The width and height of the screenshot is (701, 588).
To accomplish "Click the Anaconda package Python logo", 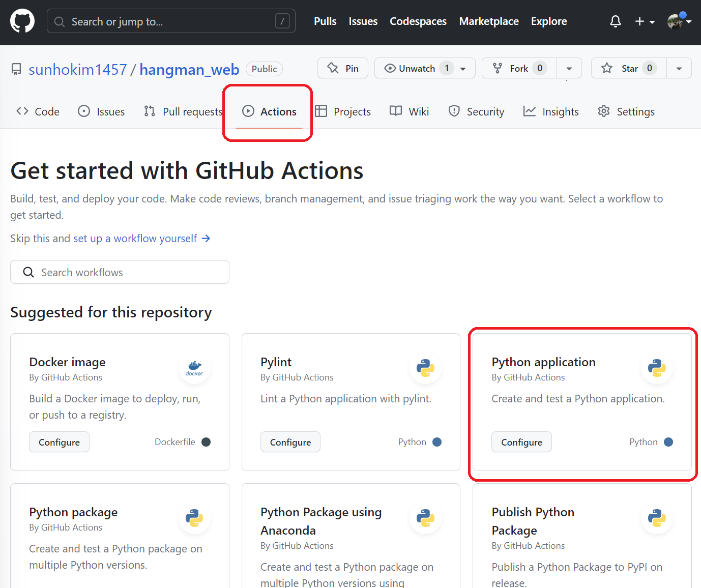I will pos(425,518).
